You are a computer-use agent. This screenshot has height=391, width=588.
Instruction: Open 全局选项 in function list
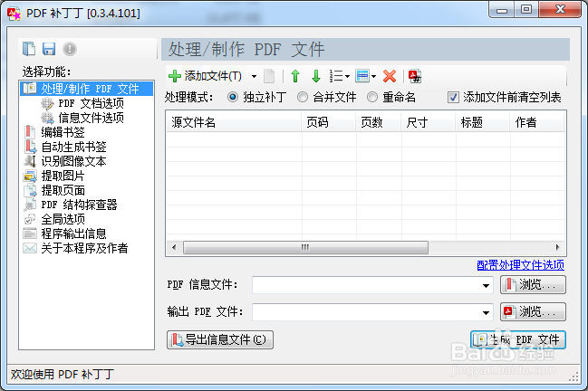point(63,219)
